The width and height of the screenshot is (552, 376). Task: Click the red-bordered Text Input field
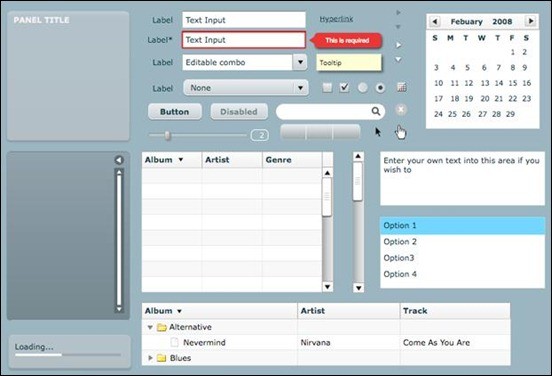pyautogui.click(x=244, y=40)
